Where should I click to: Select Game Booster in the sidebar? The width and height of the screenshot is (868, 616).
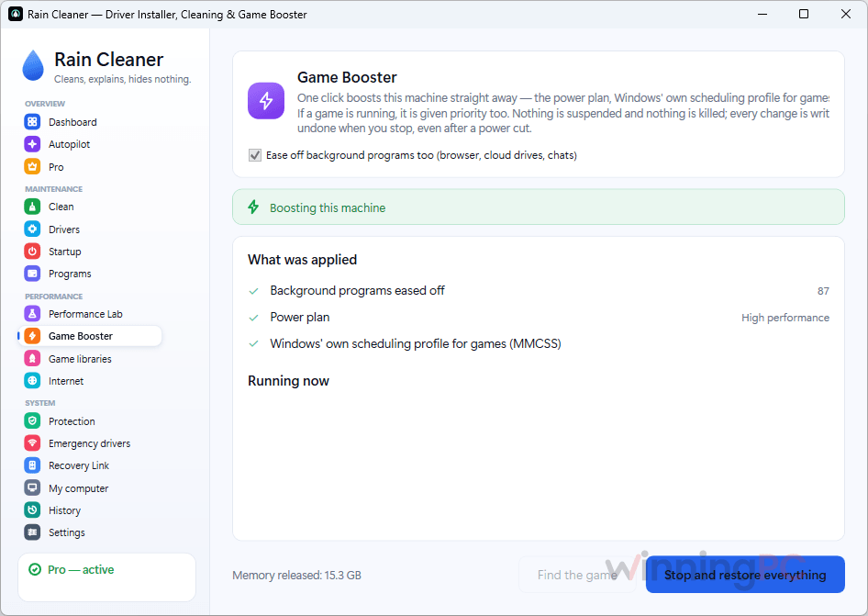[x=90, y=336]
